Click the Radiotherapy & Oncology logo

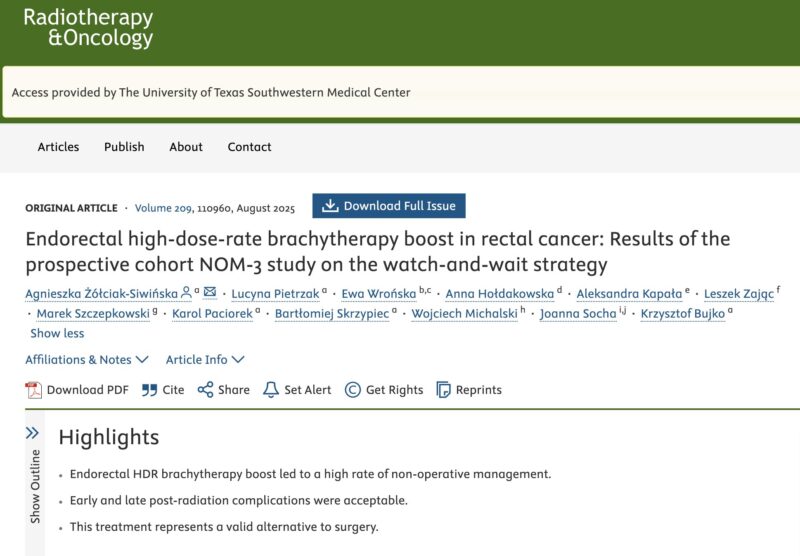pyautogui.click(x=88, y=28)
